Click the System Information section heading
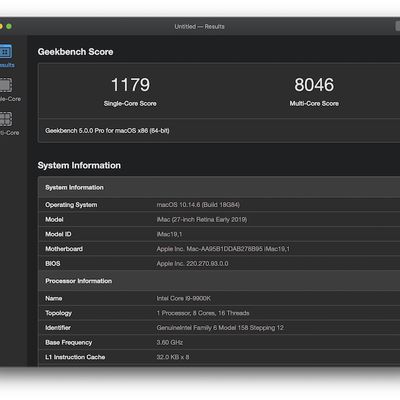This screenshot has width=400, height=400. 79,165
